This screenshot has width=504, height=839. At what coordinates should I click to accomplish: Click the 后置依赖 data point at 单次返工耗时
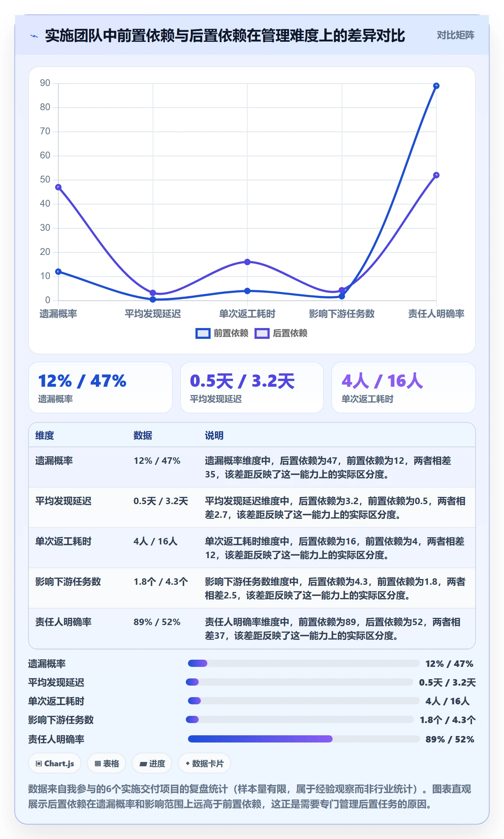(x=247, y=262)
